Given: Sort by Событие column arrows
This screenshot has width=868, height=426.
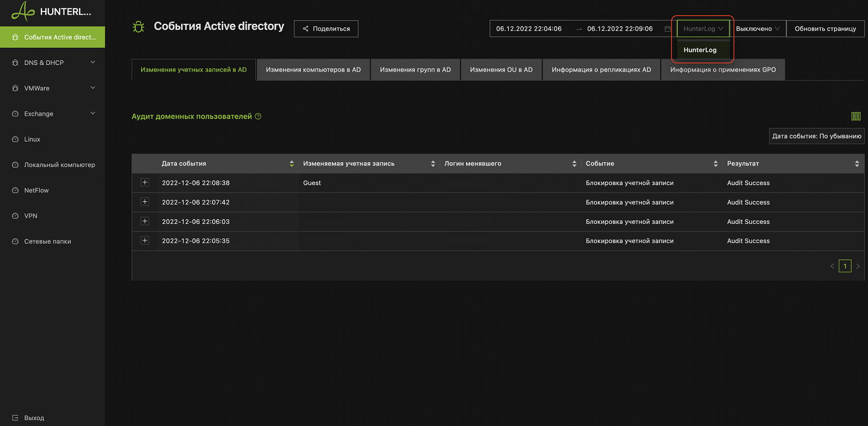Looking at the screenshot, I should [x=716, y=164].
